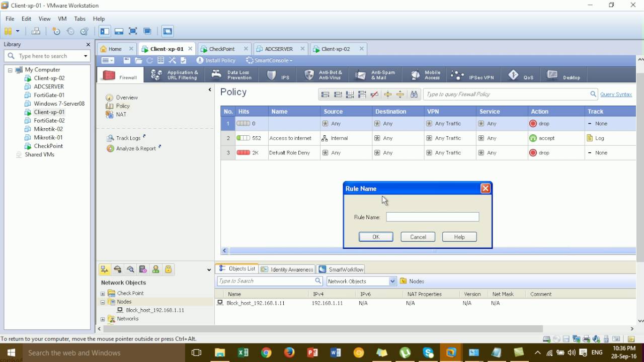Collapse the left navigation pane arrow
The height and width of the screenshot is (362, 644).
pos(210,89)
